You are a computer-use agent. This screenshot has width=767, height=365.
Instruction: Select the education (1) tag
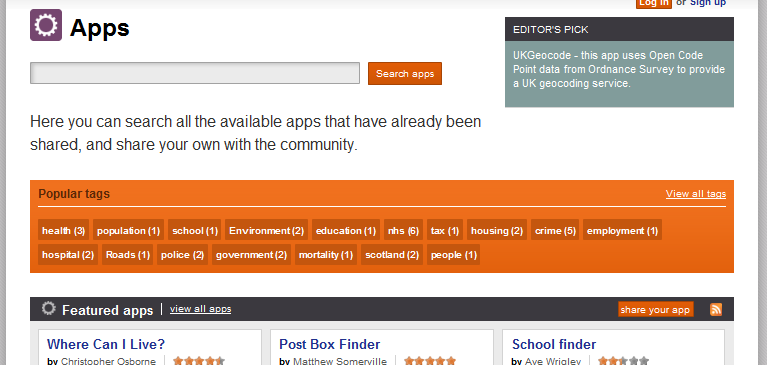(x=346, y=230)
